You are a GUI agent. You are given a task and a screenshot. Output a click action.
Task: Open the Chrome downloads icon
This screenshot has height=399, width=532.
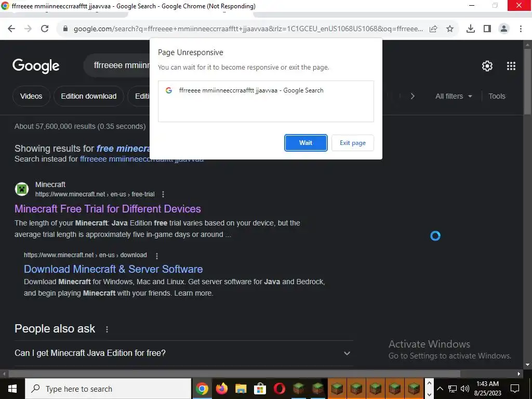coord(471,29)
